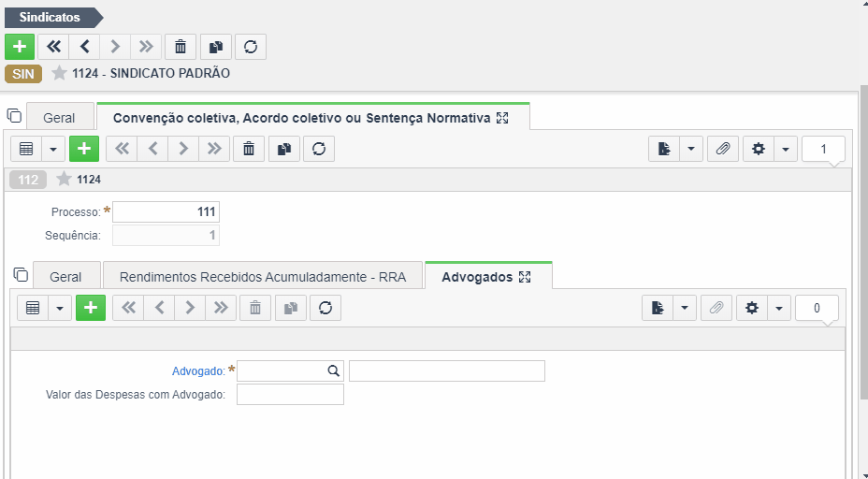Open the upper Geral tab
This screenshot has height=479, width=868.
59,118
